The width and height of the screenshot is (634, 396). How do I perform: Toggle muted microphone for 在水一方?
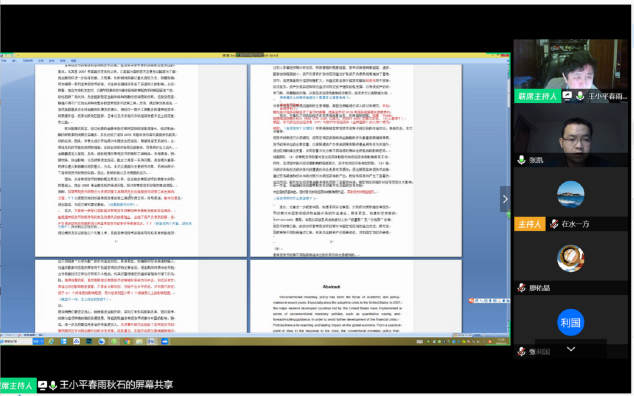click(x=554, y=224)
